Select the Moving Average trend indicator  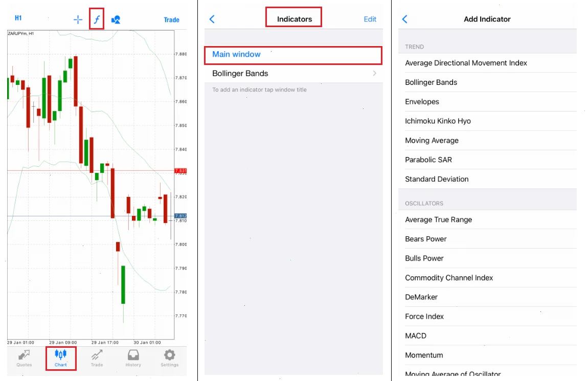coord(432,140)
